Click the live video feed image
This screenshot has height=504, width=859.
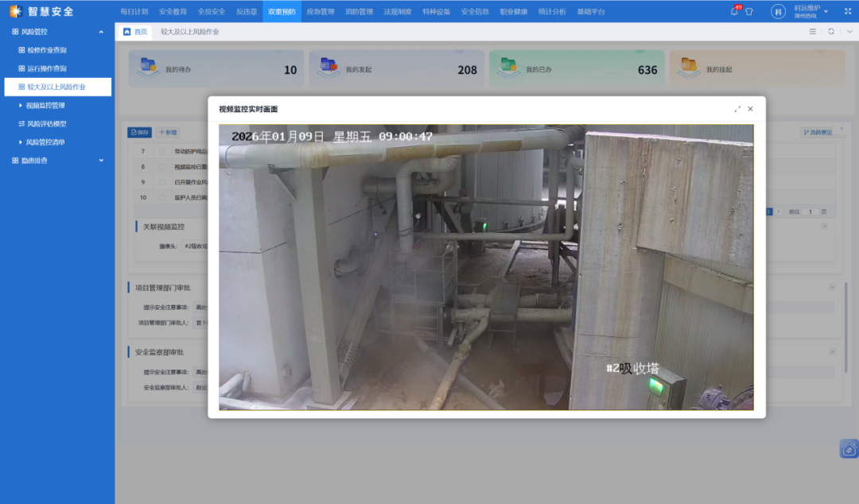486,267
